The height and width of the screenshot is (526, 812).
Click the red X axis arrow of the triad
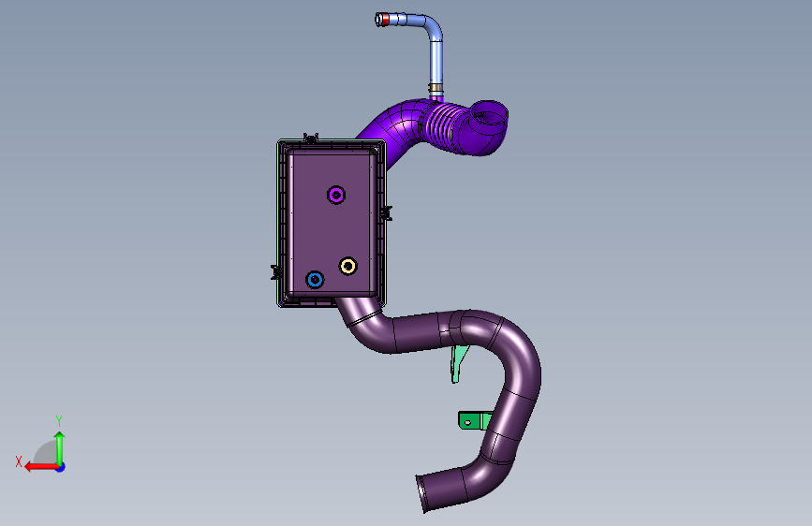[41, 467]
